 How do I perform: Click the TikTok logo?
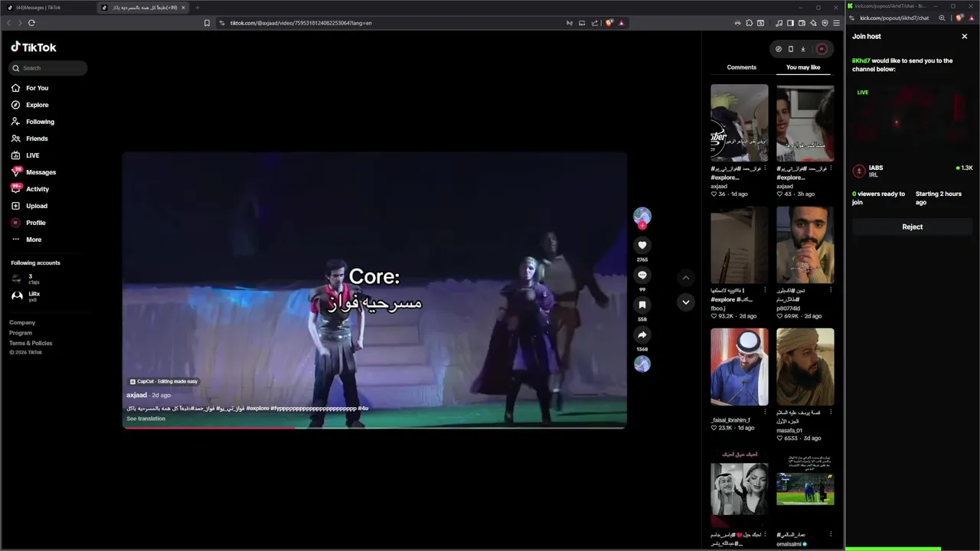(34, 47)
